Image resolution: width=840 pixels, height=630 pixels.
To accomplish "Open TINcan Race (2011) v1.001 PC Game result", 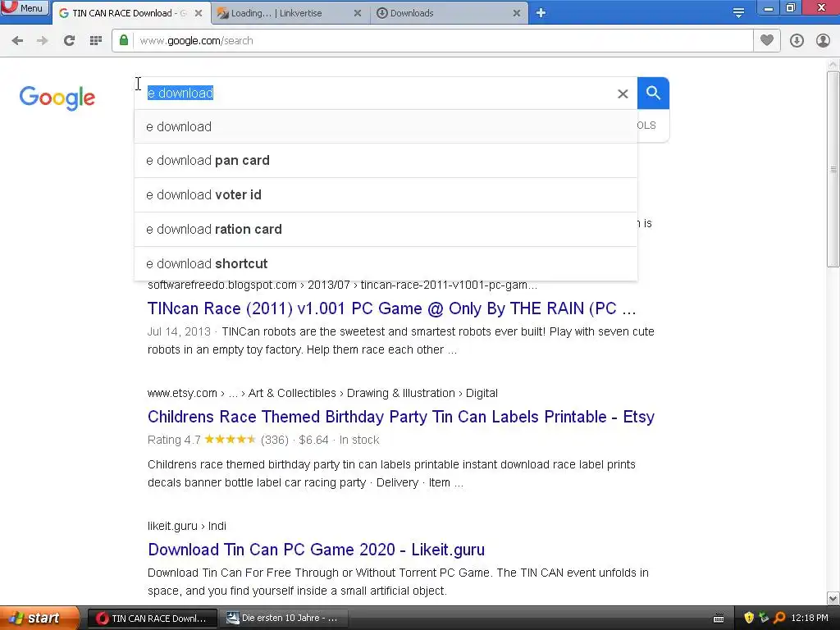I will tap(391, 308).
